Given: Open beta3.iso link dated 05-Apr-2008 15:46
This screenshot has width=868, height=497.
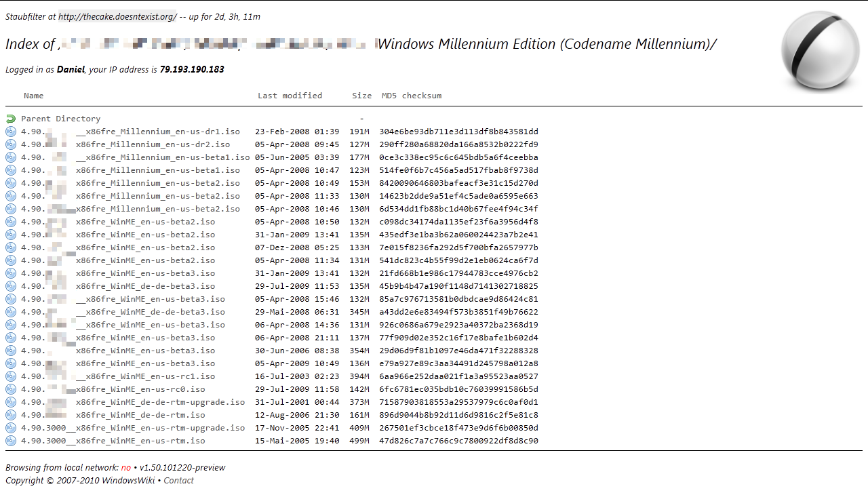Looking at the screenshot, I should pos(123,299).
